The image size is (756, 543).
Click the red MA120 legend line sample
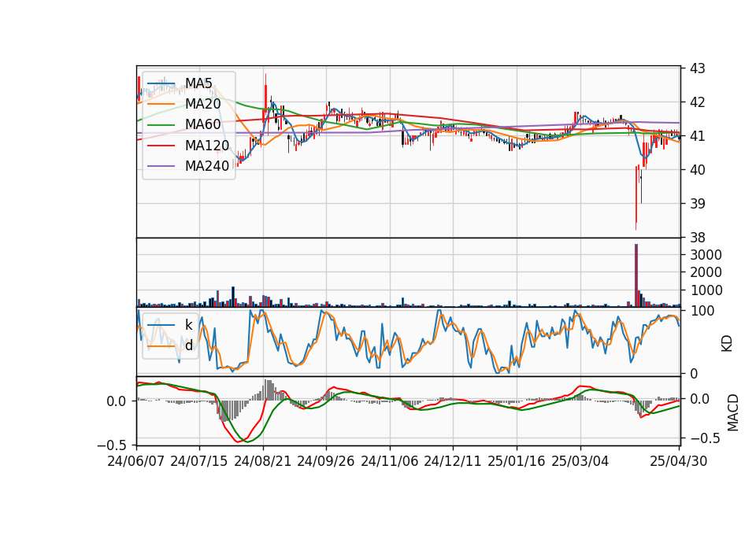click(161, 146)
